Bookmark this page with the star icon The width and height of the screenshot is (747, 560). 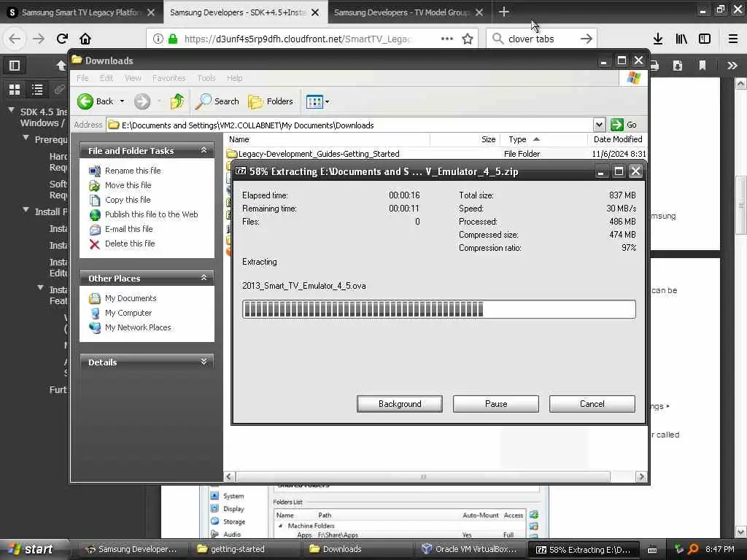468,39
